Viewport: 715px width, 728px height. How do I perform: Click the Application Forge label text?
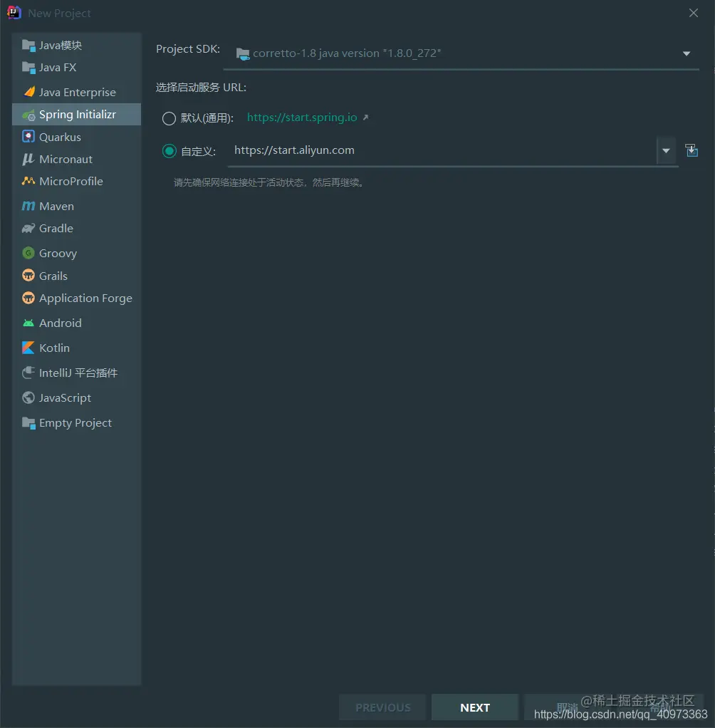[86, 298]
